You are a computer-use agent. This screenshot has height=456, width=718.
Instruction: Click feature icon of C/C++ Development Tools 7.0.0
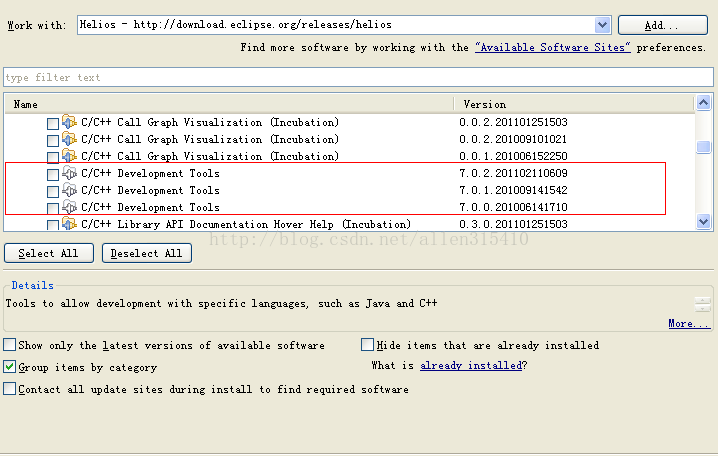point(69,207)
